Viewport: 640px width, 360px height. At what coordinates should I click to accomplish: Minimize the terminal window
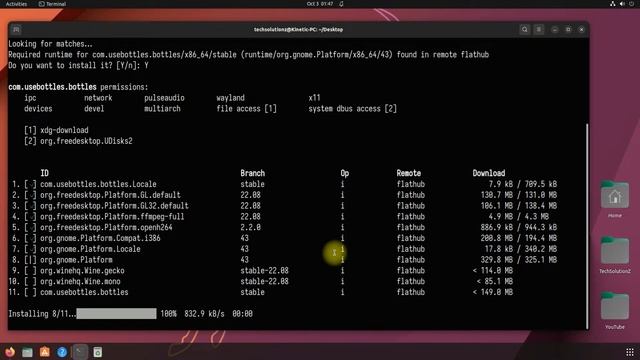(554, 29)
